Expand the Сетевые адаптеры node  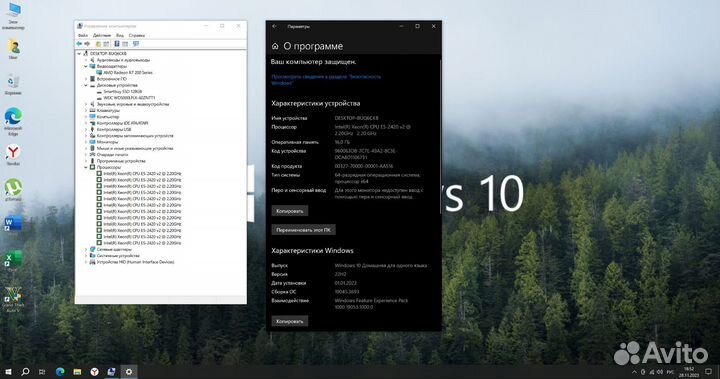(86, 249)
